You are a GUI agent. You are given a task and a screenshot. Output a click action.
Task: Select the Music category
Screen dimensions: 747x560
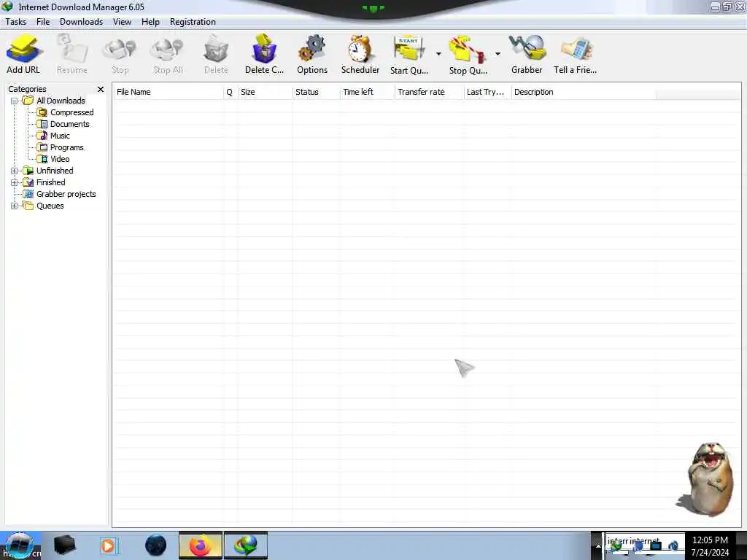pyautogui.click(x=60, y=136)
